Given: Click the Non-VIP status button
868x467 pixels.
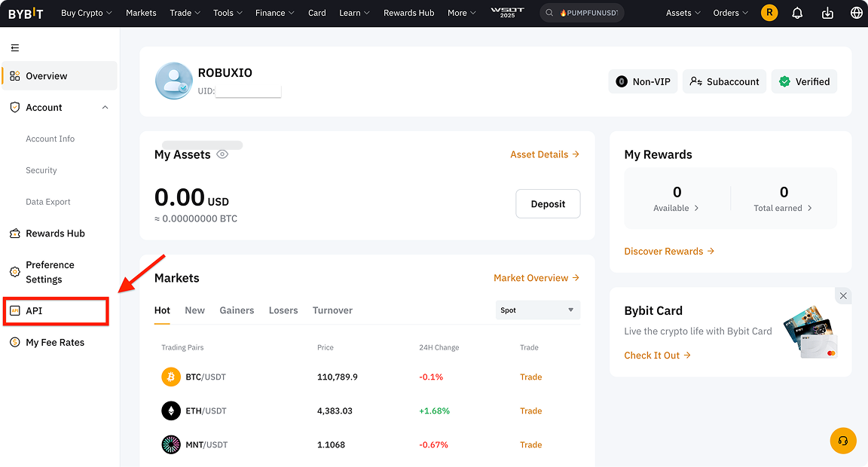Looking at the screenshot, I should [643, 81].
